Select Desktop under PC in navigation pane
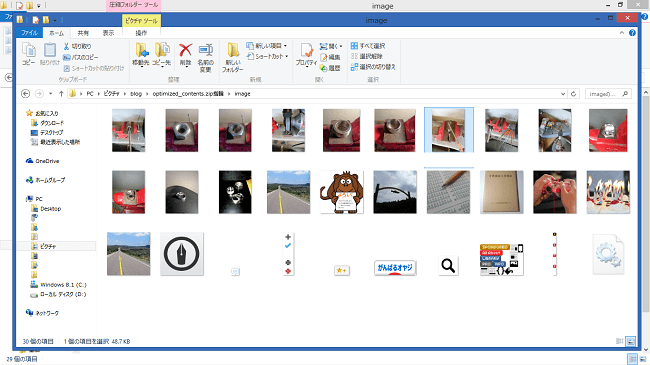The height and width of the screenshot is (365, 650). click(50, 209)
